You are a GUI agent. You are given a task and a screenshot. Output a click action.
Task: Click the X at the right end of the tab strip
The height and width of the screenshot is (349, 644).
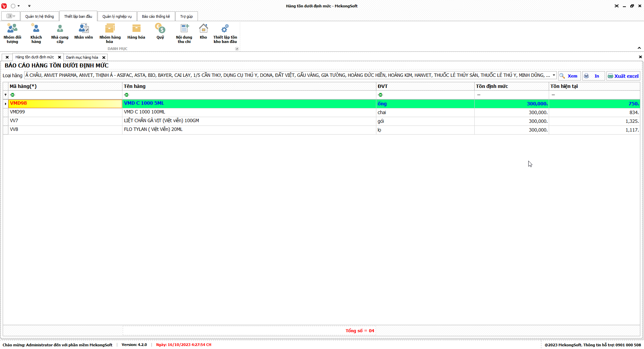point(640,57)
